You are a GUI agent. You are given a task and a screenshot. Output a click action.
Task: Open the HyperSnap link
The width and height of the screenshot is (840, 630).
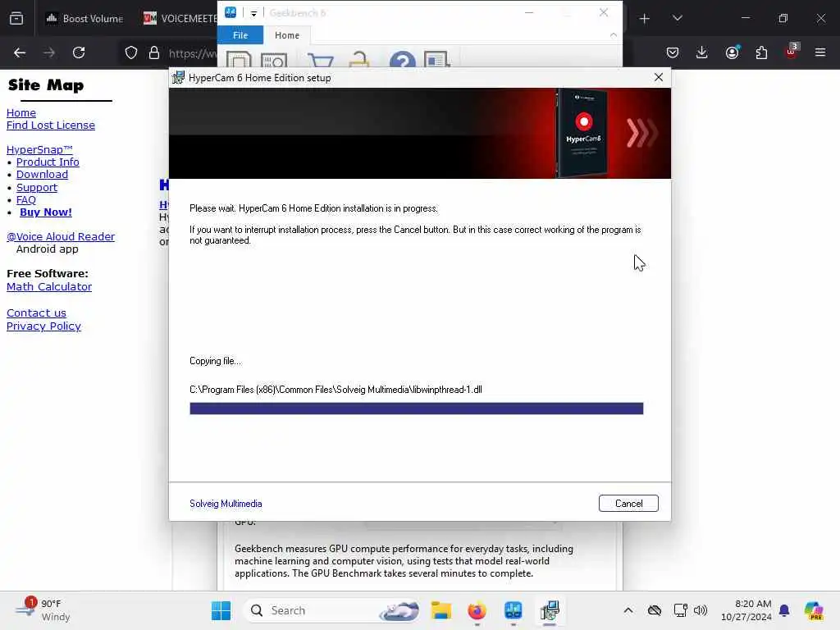(39, 149)
